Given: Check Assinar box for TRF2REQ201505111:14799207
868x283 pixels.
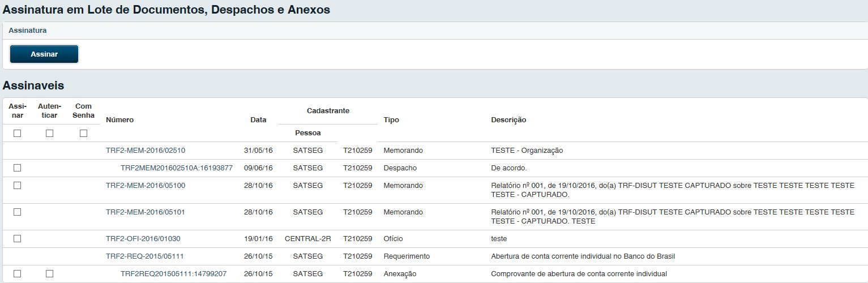Looking at the screenshot, I should 17,274.
